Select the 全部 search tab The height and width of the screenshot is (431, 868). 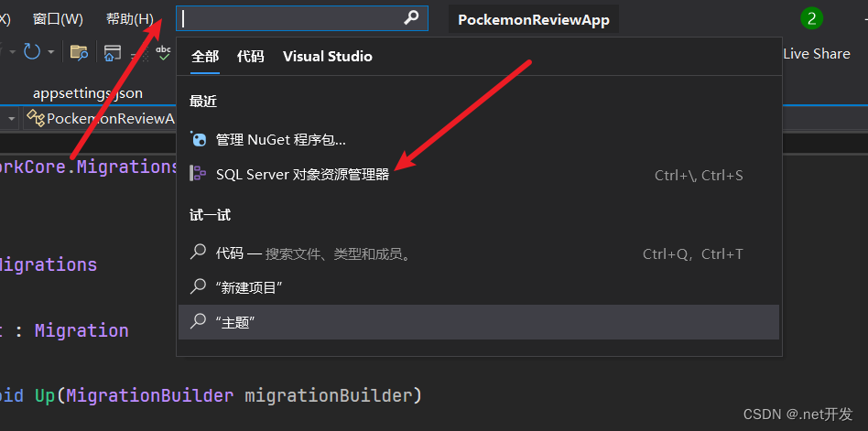click(x=205, y=57)
